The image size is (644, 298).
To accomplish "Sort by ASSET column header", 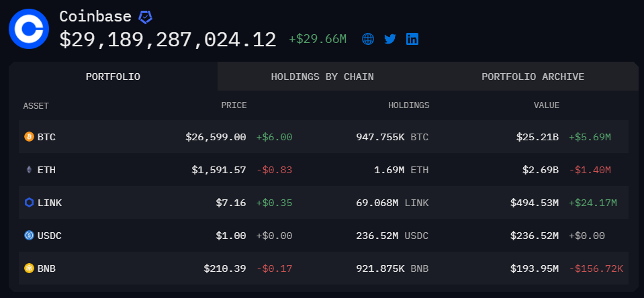I will [36, 106].
